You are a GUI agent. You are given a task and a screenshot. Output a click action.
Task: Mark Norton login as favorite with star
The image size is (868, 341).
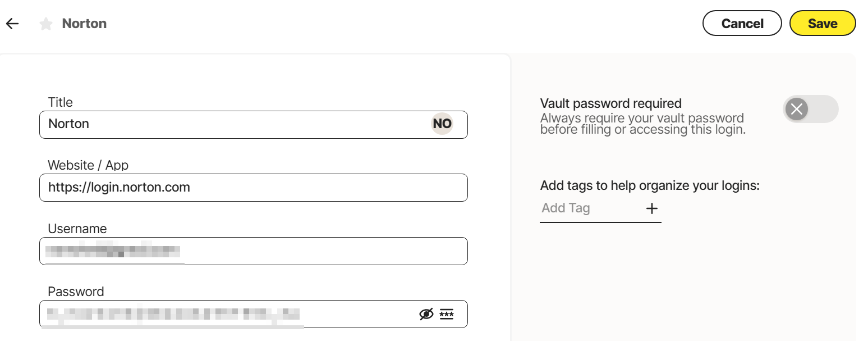tap(46, 24)
